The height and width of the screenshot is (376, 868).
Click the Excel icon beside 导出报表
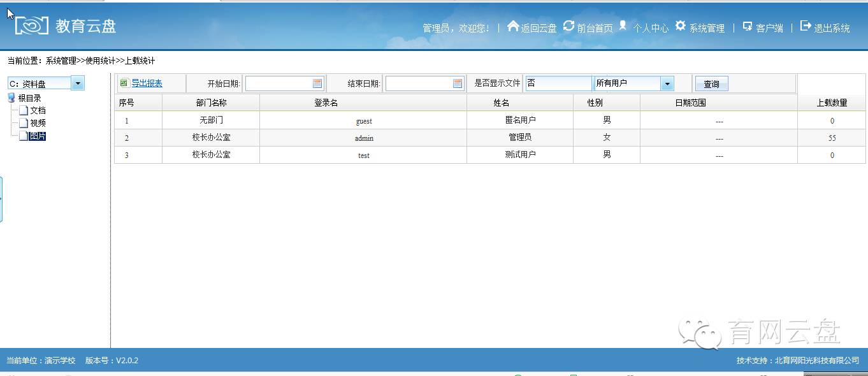point(124,83)
